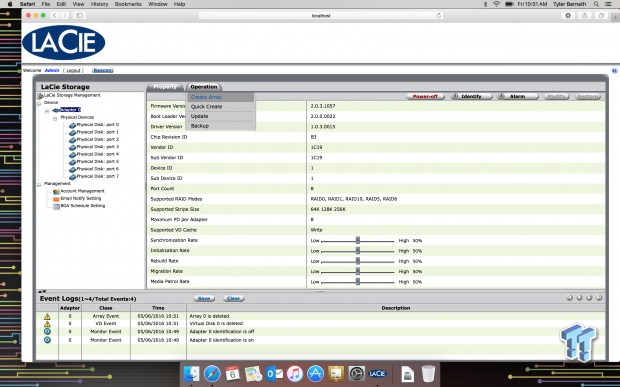The image size is (620, 387).
Task: Clear the event logs
Action: tap(234, 298)
